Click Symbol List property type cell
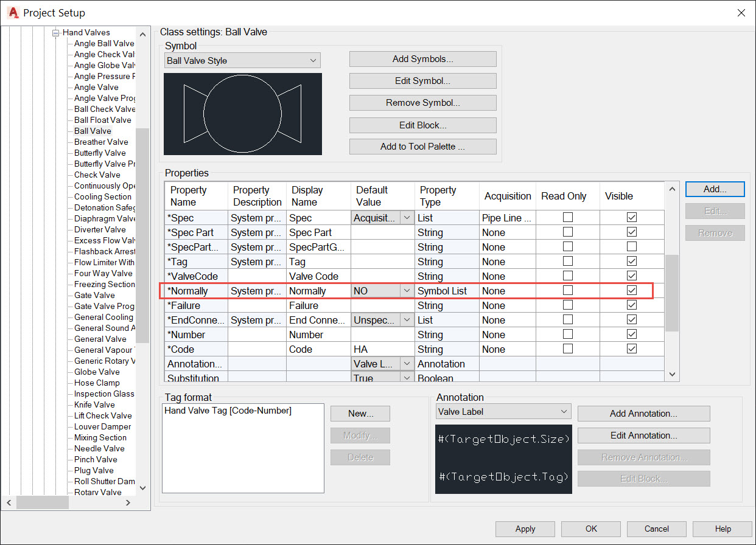The image size is (756, 545). [447, 291]
